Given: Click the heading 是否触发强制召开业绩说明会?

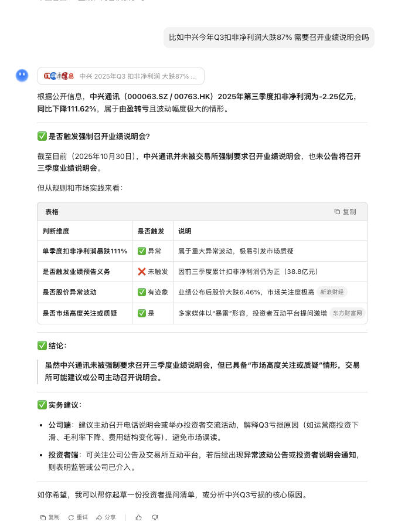Looking at the screenshot, I should click(x=94, y=137).
